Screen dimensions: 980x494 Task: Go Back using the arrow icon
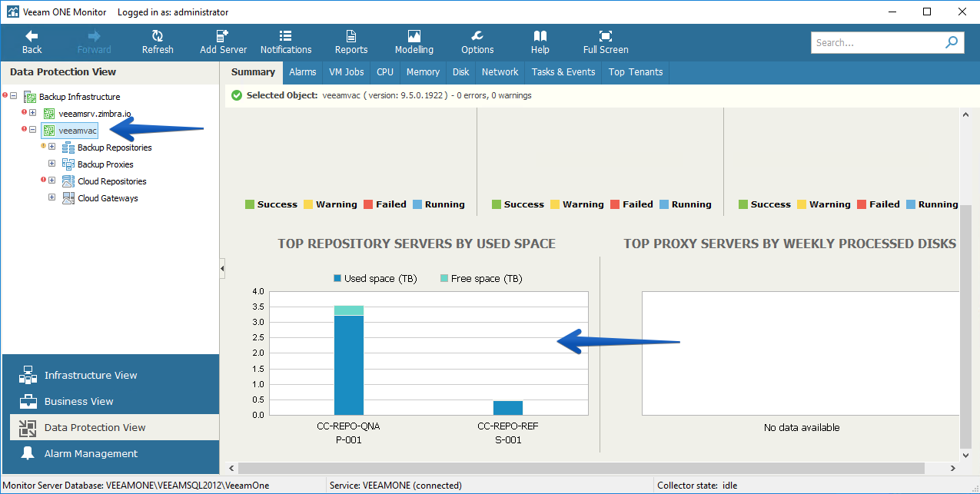pos(32,36)
